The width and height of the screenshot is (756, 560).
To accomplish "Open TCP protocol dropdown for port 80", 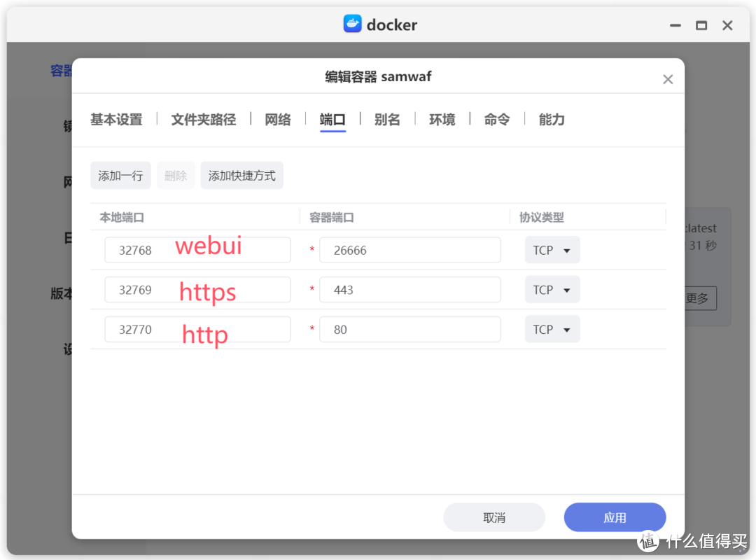I will 552,329.
